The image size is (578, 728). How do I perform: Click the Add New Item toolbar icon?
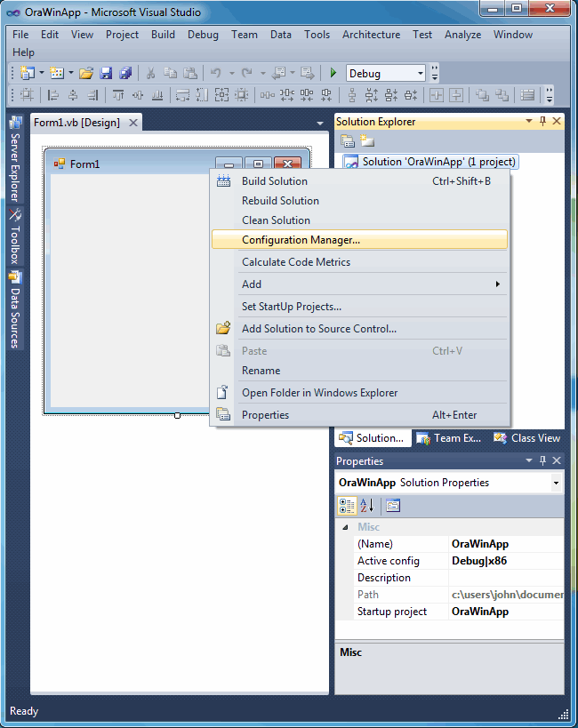coord(57,73)
